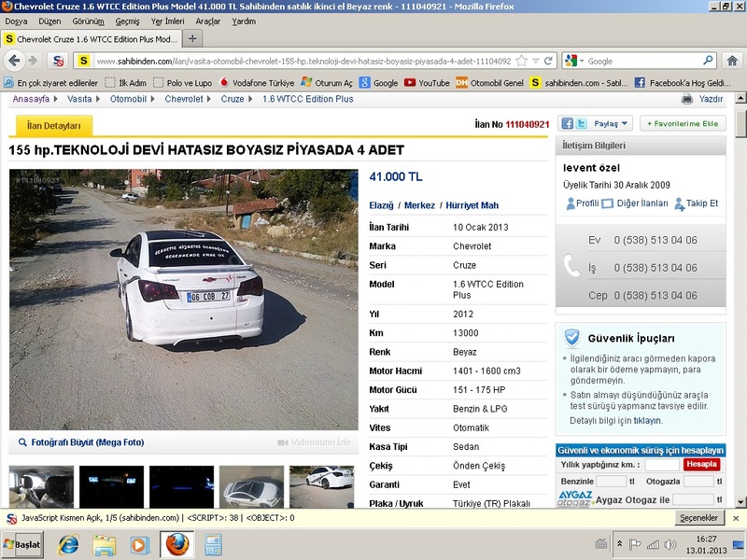Open the search engine selector dropdown
Viewport: 747px width, 560px height.
573,61
